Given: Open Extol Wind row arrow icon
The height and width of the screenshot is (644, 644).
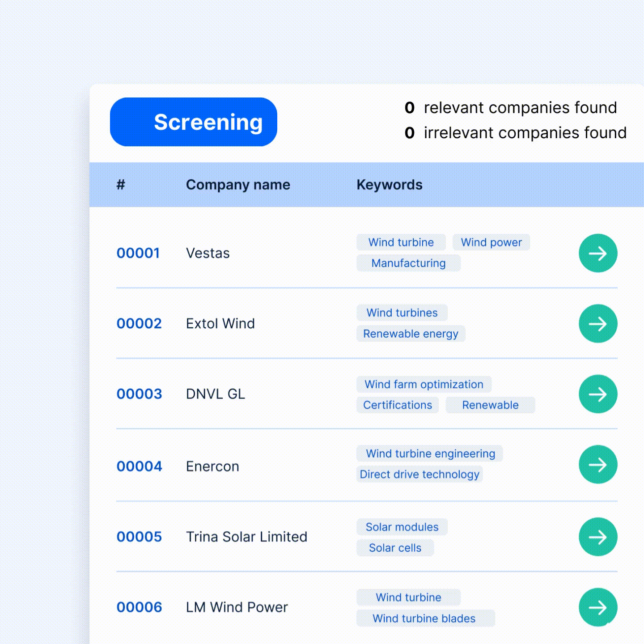Looking at the screenshot, I should [598, 323].
